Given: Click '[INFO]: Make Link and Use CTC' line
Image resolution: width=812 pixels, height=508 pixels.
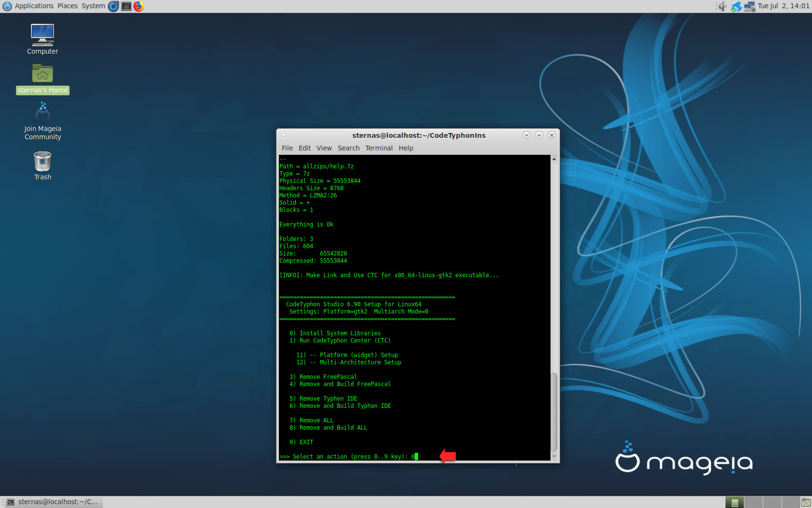Looking at the screenshot, I should tap(389, 275).
